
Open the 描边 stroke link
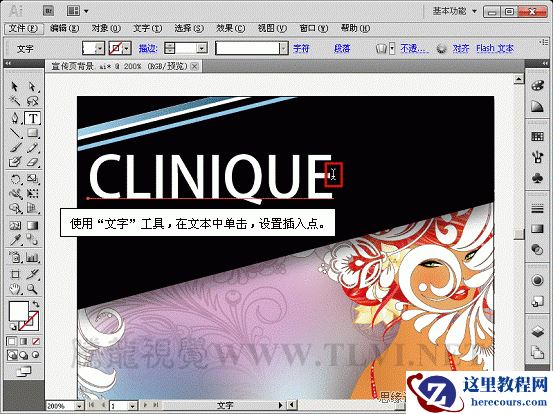[x=148, y=48]
